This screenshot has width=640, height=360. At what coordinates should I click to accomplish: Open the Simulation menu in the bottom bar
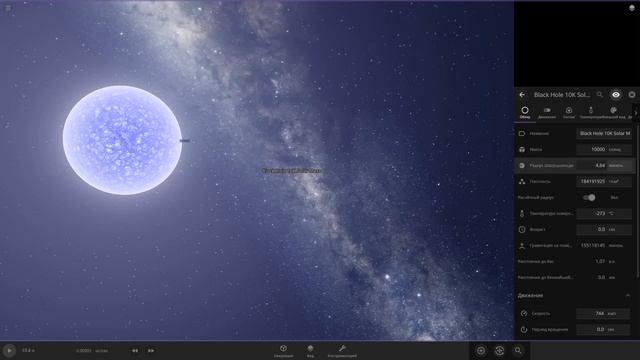[x=283, y=351]
